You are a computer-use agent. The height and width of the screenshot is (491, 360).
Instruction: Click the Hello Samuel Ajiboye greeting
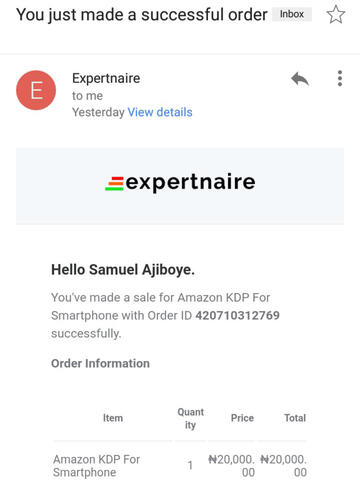tap(123, 270)
